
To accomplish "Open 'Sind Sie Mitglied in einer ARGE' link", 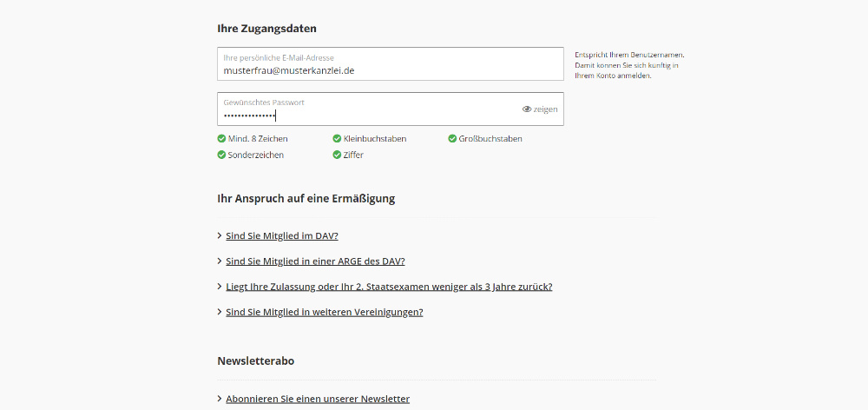I will tap(315, 261).
